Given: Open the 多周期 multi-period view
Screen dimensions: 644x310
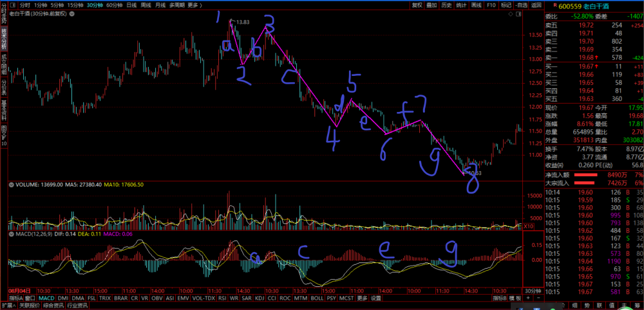Looking at the screenshot, I should pyautogui.click(x=176, y=5).
